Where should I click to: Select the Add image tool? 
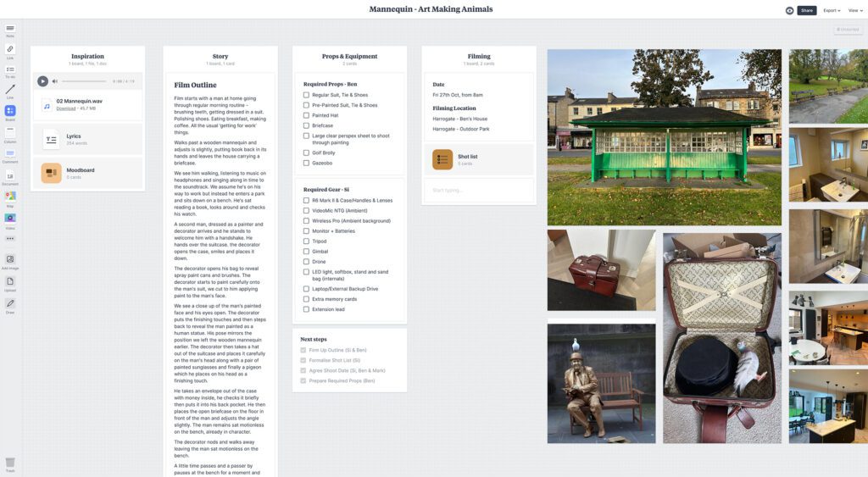[10, 261]
